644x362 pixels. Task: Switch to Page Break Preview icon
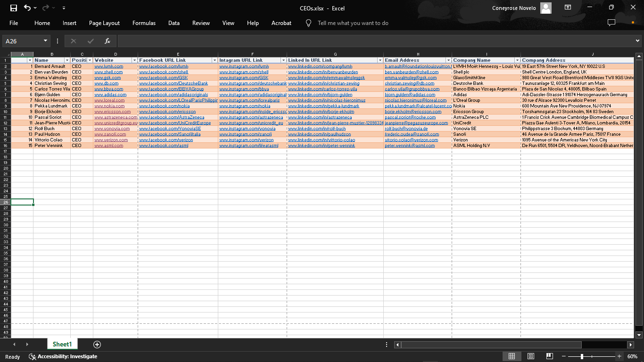click(550, 356)
